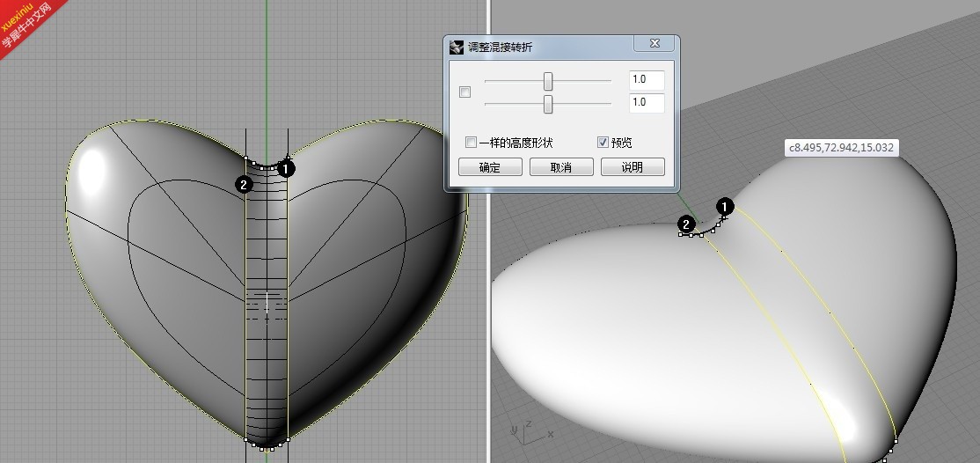Click the 确定 button in dialog
Viewport: 980px width, 463px height.
(x=490, y=167)
